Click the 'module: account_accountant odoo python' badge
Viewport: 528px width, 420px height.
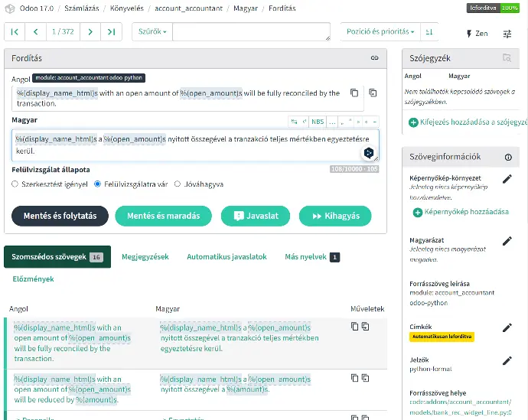[x=89, y=78]
